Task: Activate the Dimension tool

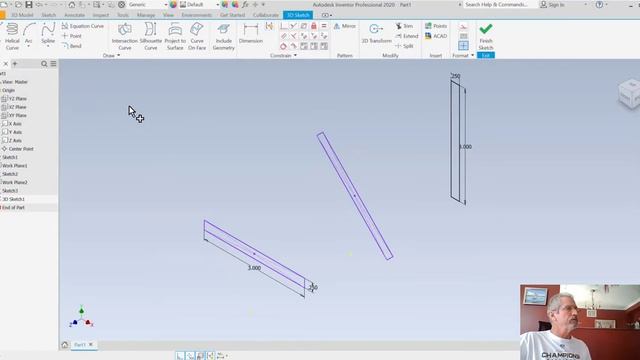Action: pos(251,33)
